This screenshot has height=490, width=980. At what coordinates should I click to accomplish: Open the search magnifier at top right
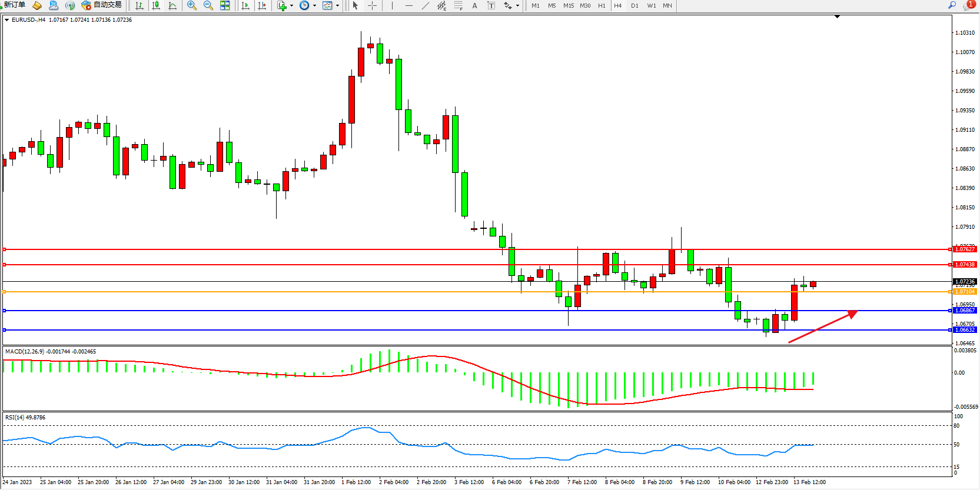tap(952, 5)
